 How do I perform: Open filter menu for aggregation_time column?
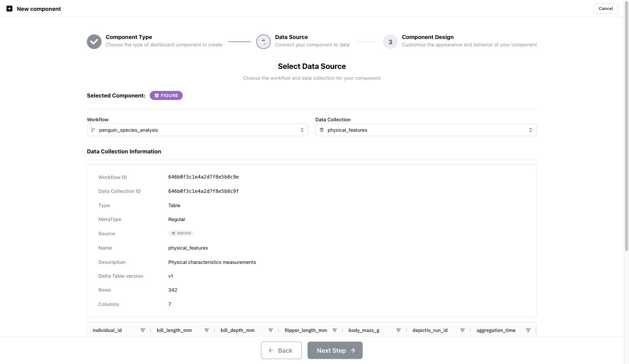pos(528,330)
